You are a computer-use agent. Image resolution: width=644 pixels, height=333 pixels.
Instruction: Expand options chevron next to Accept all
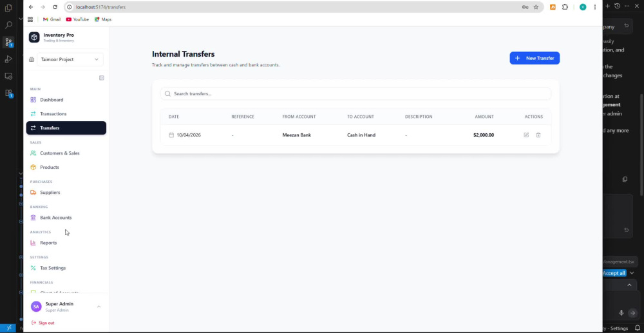632,273
